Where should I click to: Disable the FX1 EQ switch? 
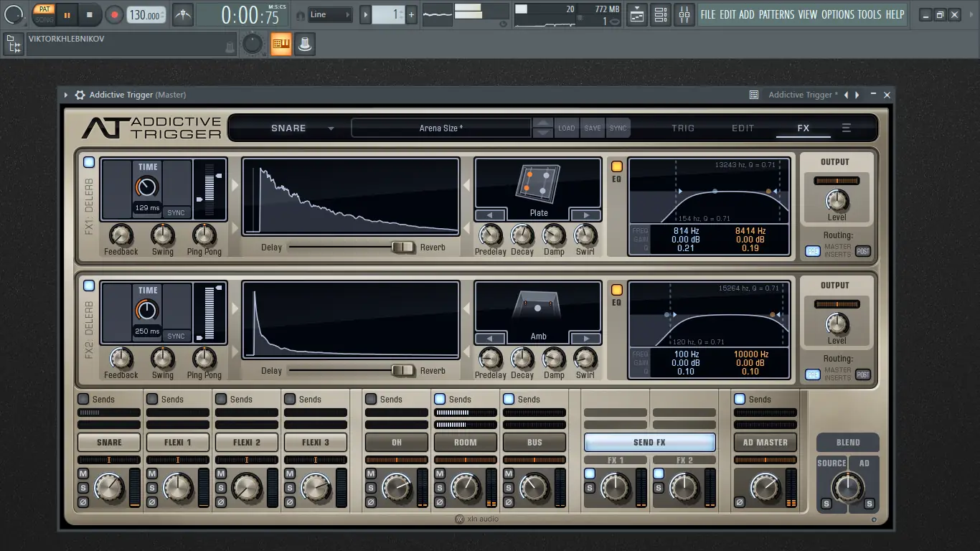coord(616,166)
